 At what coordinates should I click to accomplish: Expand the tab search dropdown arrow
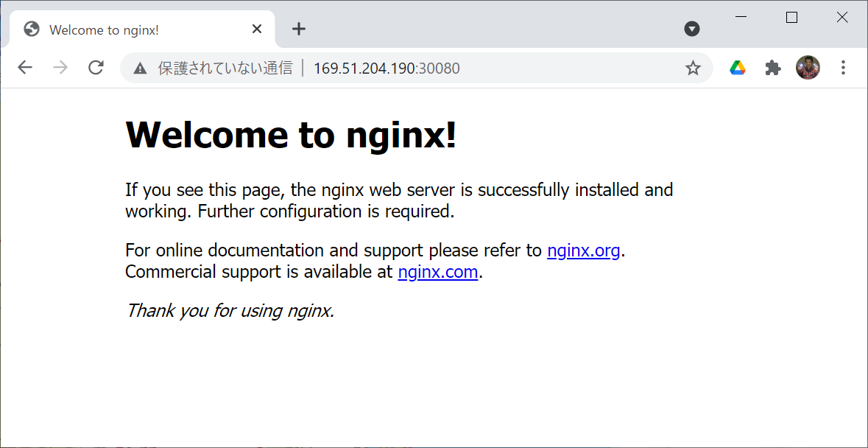(692, 29)
